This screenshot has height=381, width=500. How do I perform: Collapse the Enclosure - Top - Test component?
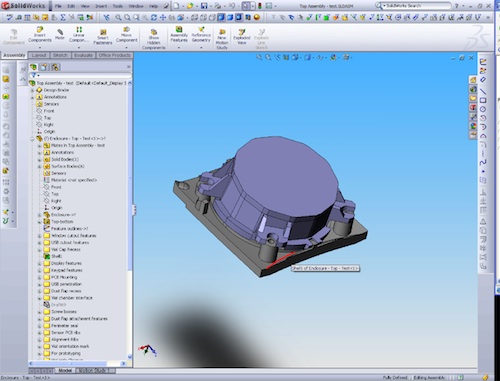[x=32, y=139]
